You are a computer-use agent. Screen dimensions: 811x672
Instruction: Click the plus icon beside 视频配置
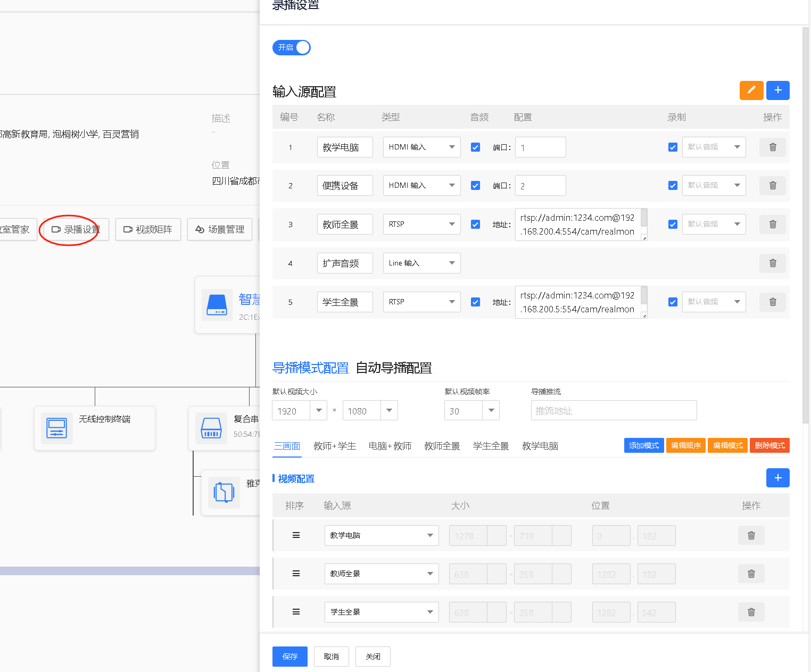(x=777, y=478)
